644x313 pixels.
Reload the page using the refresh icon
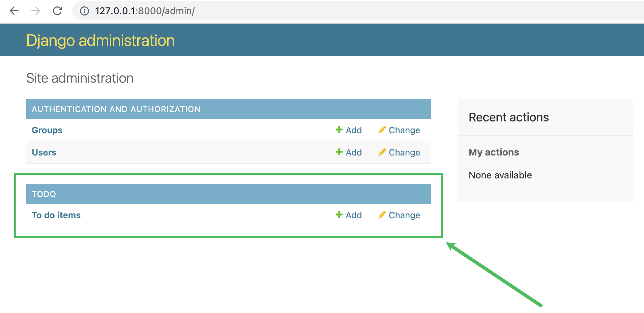57,11
